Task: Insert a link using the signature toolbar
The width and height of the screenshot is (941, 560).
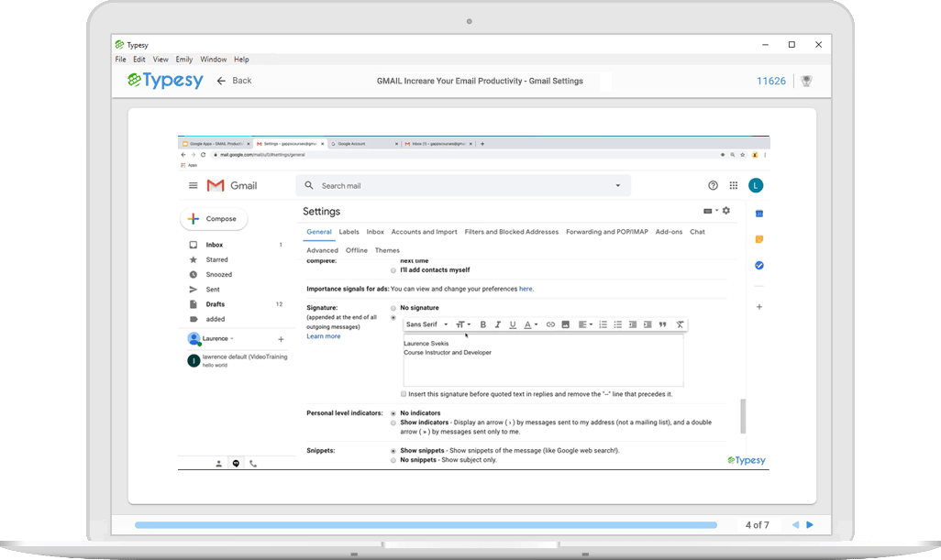Action: point(550,324)
